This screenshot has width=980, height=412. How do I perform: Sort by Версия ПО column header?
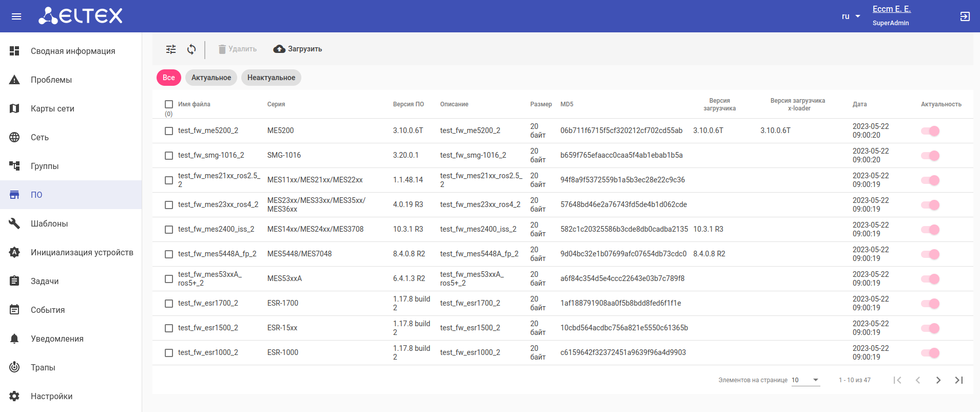[409, 104]
